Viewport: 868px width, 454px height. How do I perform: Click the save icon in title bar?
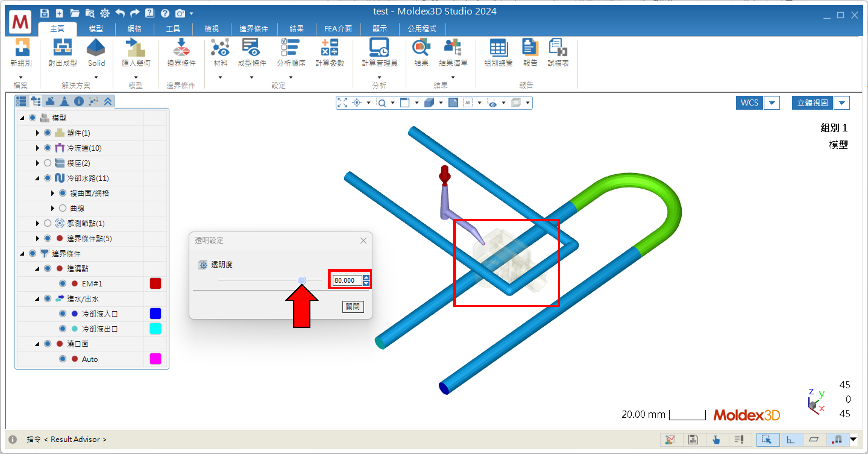point(44,13)
